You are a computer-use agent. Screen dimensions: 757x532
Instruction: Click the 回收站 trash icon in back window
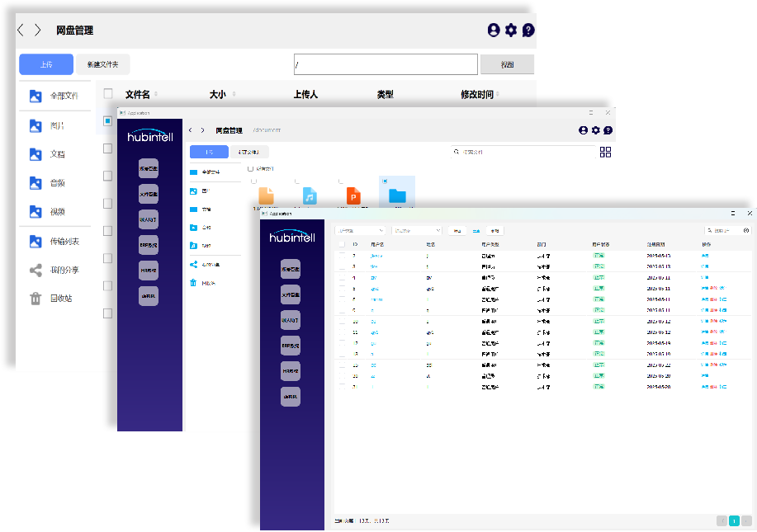(x=35, y=299)
